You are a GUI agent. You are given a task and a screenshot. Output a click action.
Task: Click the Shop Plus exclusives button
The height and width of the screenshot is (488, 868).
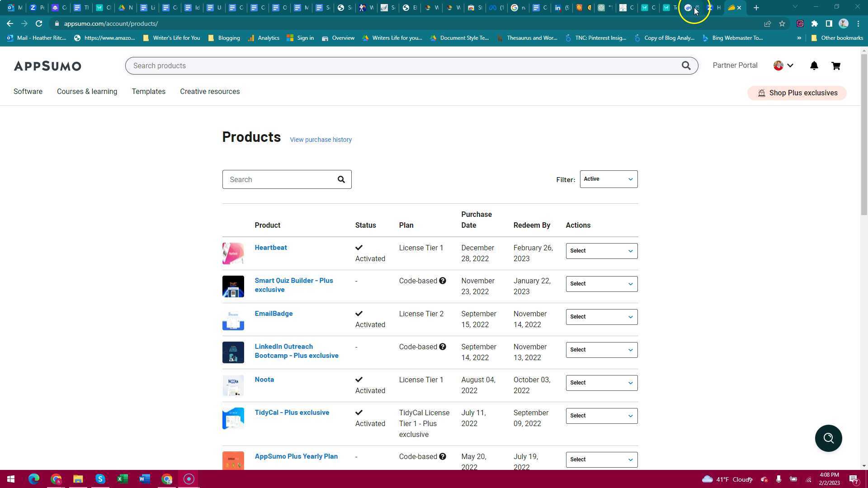click(797, 93)
